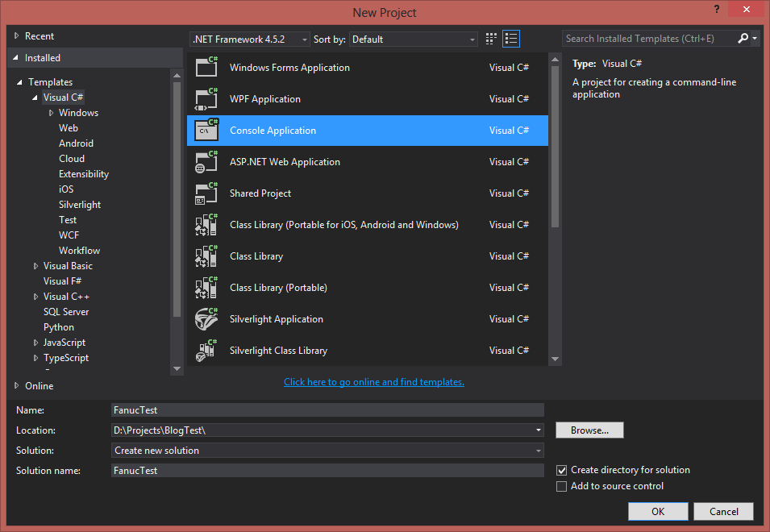Viewport: 770px width, 532px height.
Task: Collapse the Templates tree node
Action: point(19,82)
